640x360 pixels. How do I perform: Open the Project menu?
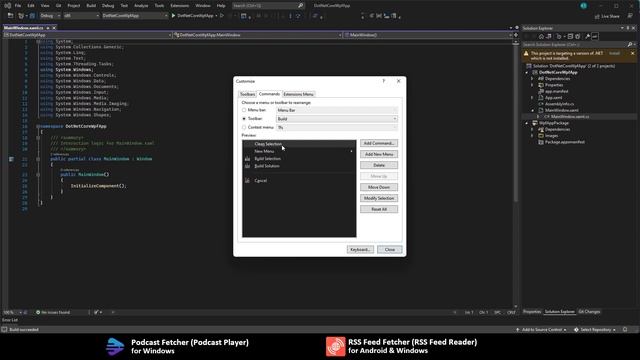pos(73,6)
